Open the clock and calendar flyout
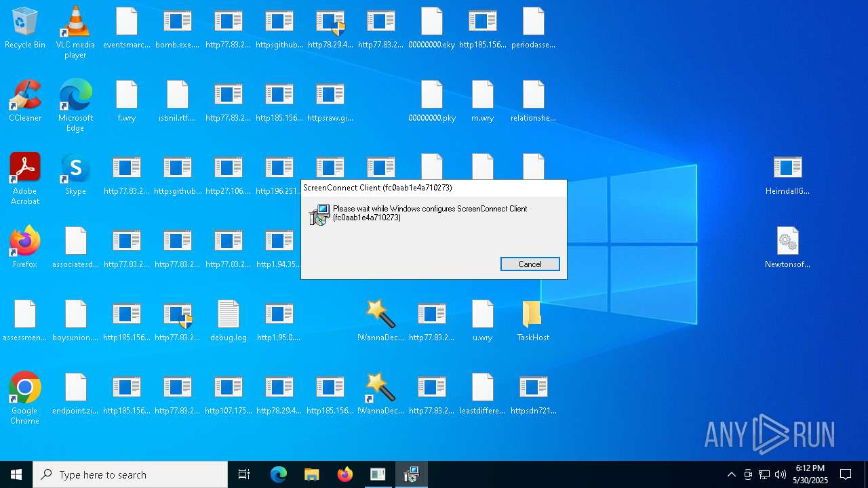This screenshot has width=868, height=488. tap(810, 474)
